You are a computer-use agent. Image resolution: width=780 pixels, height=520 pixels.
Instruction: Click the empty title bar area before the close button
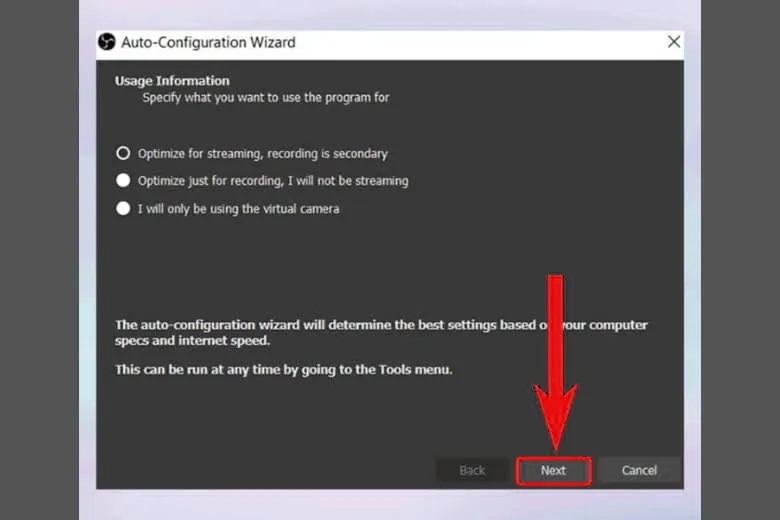pyautogui.click(x=480, y=42)
